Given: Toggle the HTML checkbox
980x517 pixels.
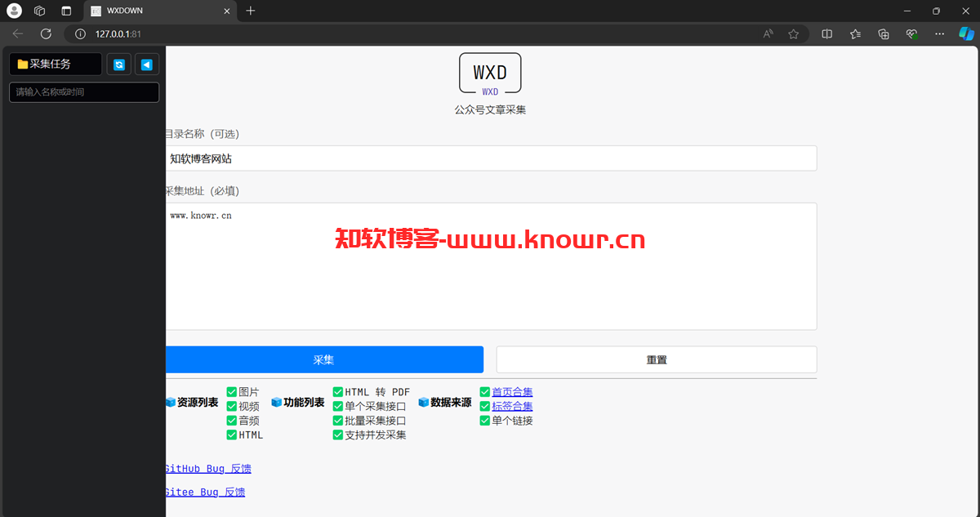Looking at the screenshot, I should point(232,435).
